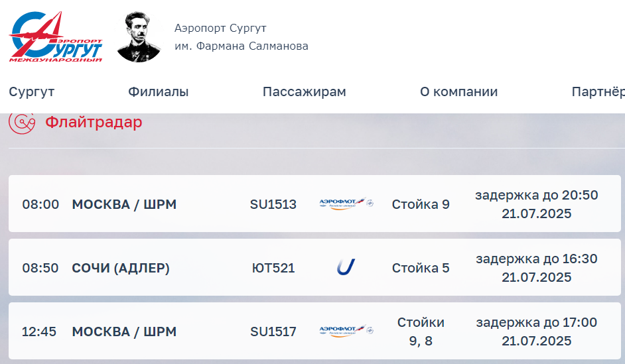Click МОСКВА / ШРМ destination at 08:00

pyautogui.click(x=124, y=204)
